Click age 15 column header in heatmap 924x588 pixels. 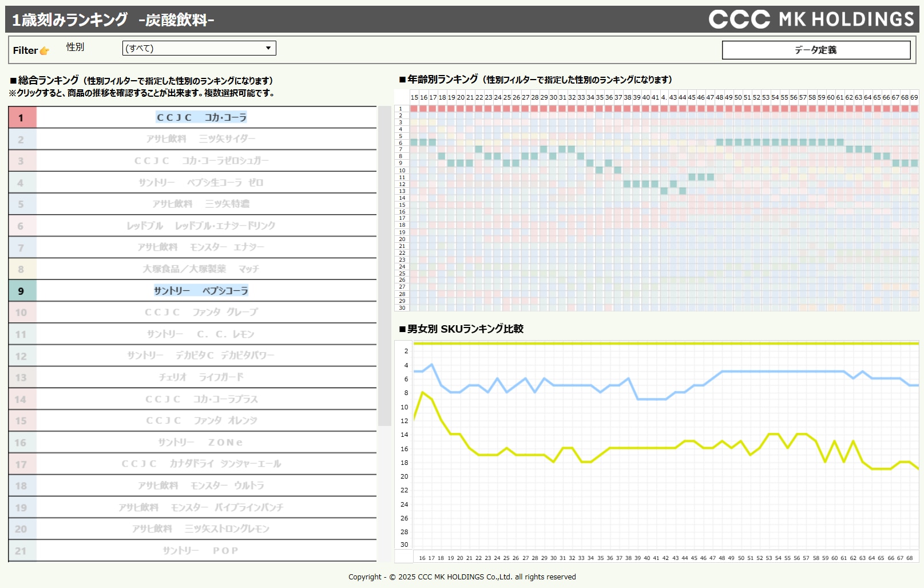point(414,97)
